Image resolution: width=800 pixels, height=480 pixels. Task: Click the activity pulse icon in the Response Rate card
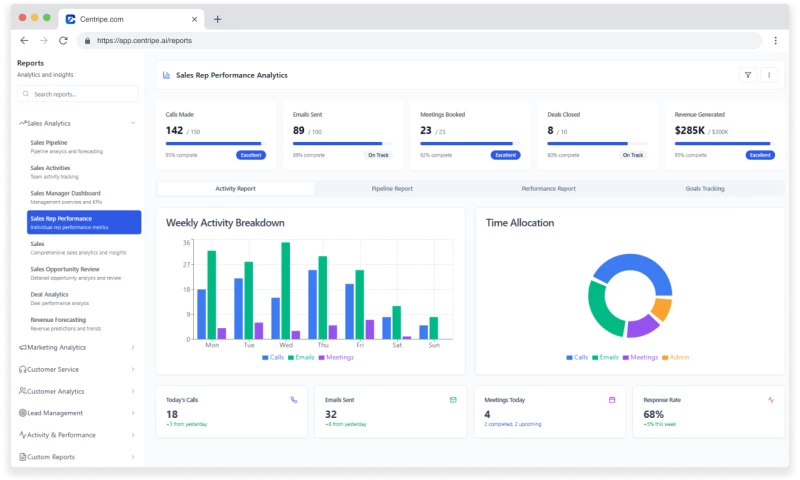(x=771, y=400)
